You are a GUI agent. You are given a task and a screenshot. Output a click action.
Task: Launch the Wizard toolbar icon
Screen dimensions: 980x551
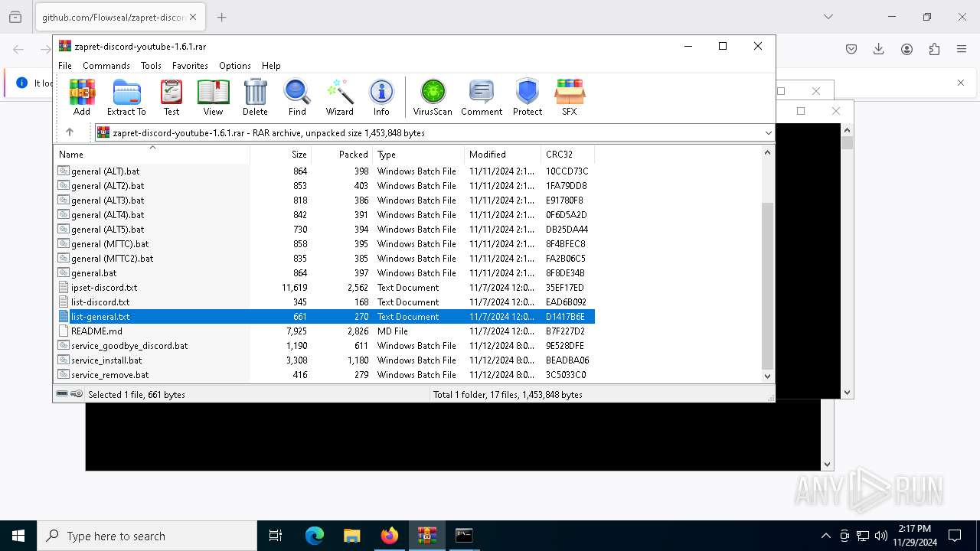tap(339, 97)
